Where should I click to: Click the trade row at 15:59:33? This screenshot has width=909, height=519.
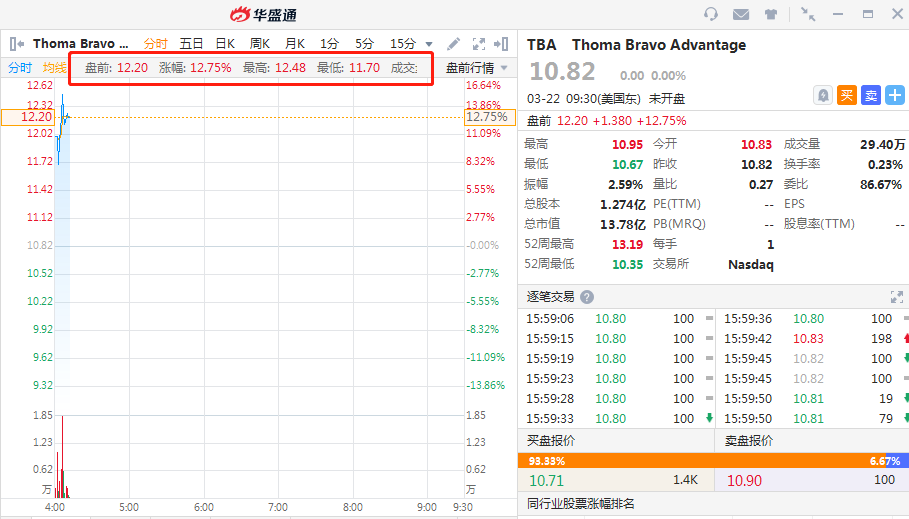tap(619, 419)
